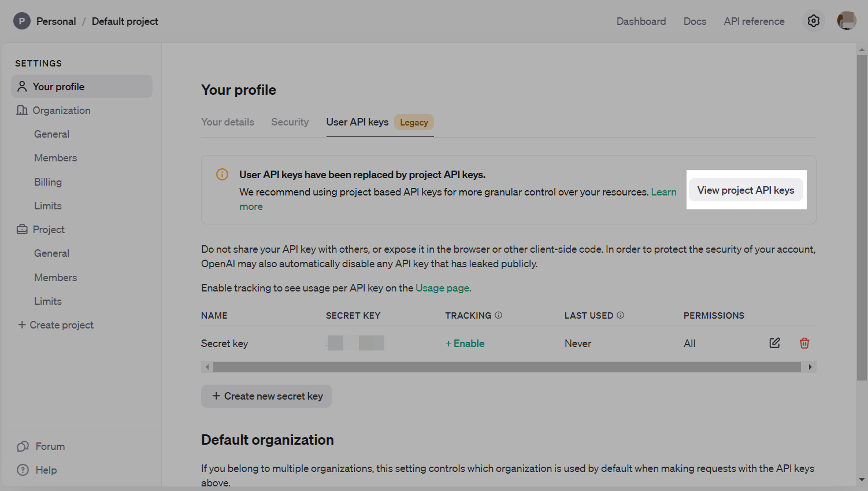Click View project API keys button

tap(745, 190)
